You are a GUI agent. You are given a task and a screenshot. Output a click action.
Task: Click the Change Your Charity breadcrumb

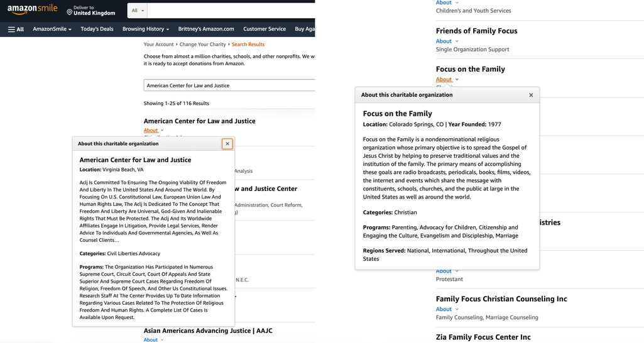click(203, 45)
